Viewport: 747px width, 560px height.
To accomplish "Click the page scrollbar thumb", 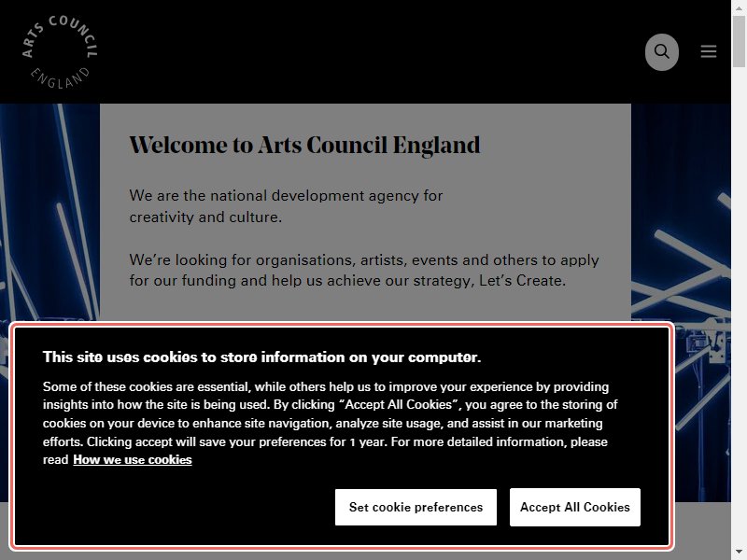I will tap(739, 41).
